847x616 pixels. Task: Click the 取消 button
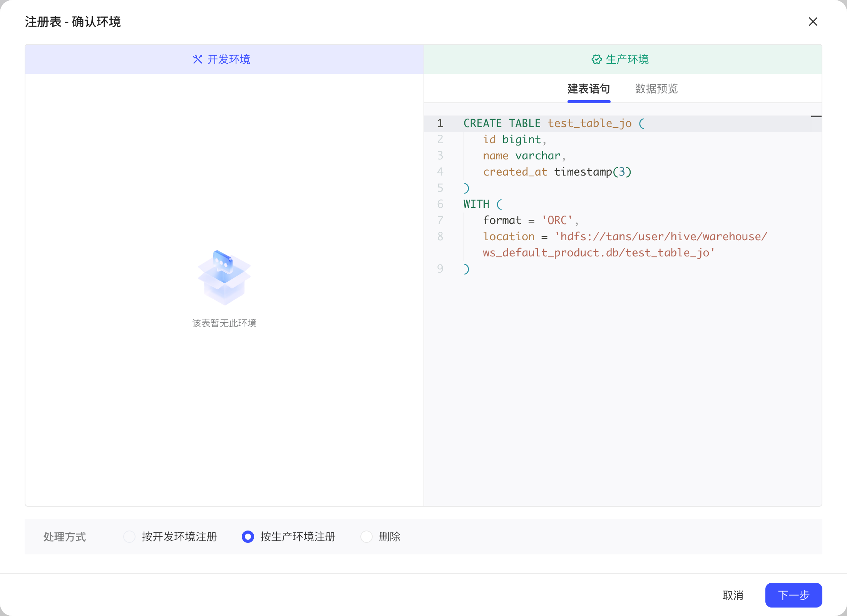pos(733,595)
